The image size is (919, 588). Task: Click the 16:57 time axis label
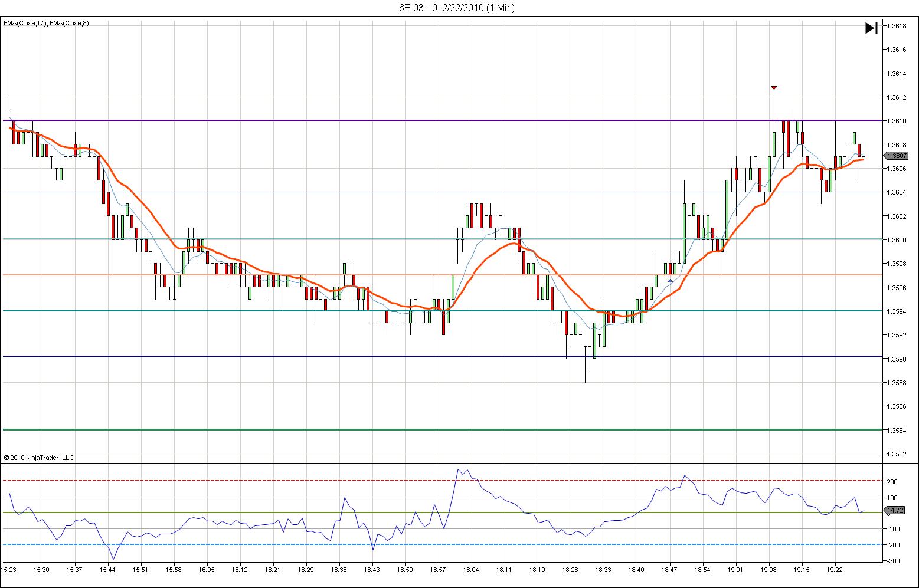438,570
